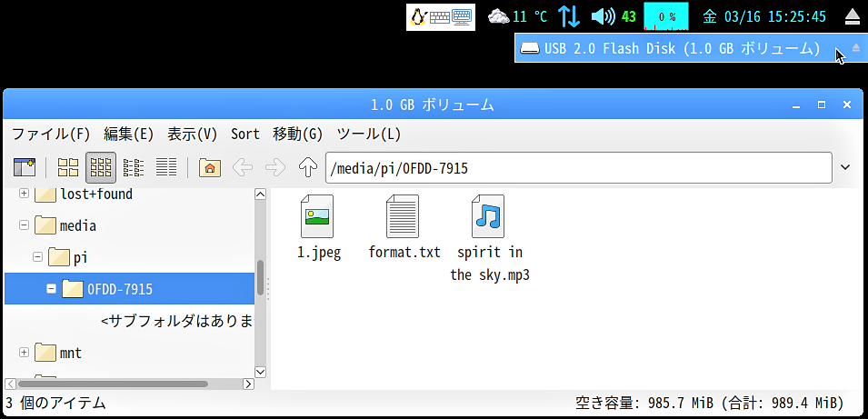The image size is (868, 419).
Task: Select the spirit in the sky.mp3 file
Action: coord(489,238)
